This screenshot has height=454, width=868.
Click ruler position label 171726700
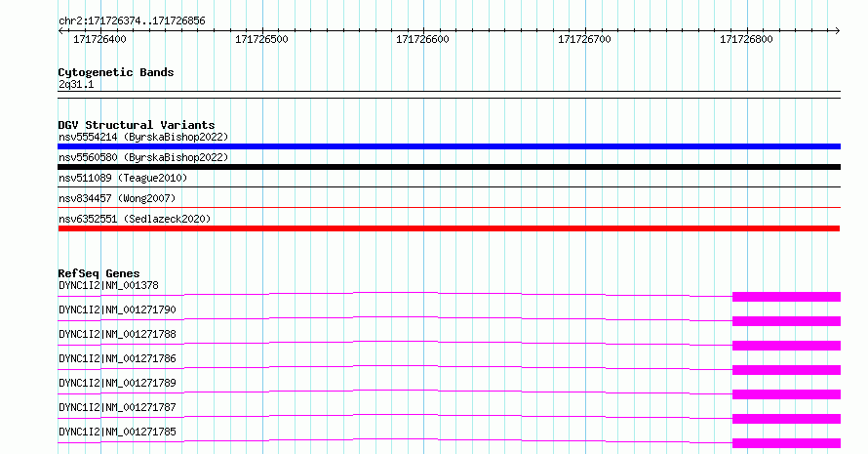click(584, 39)
